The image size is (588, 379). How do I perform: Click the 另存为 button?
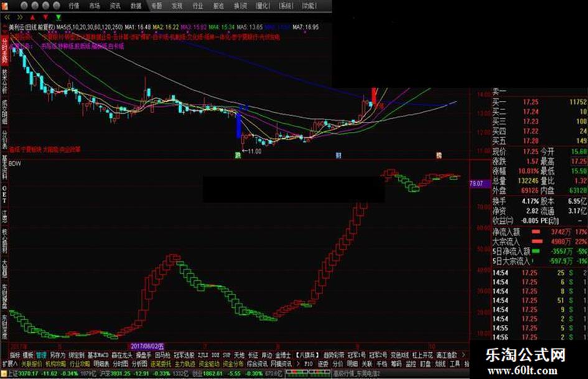click(58, 355)
